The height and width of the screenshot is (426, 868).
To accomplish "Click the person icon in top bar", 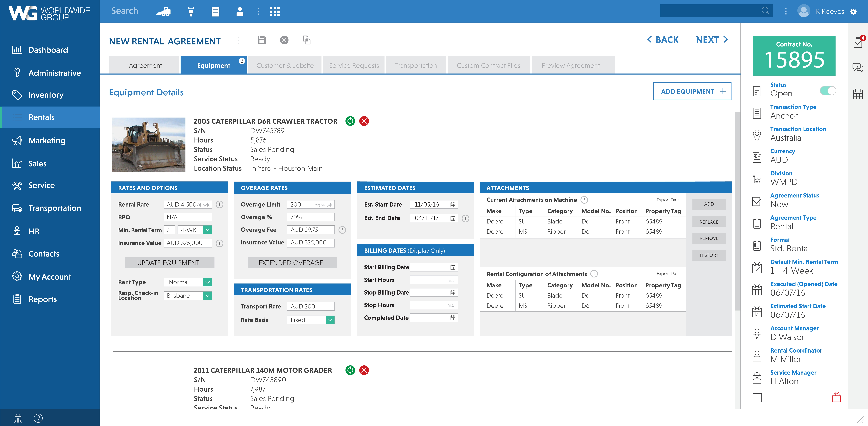I will pyautogui.click(x=240, y=11).
